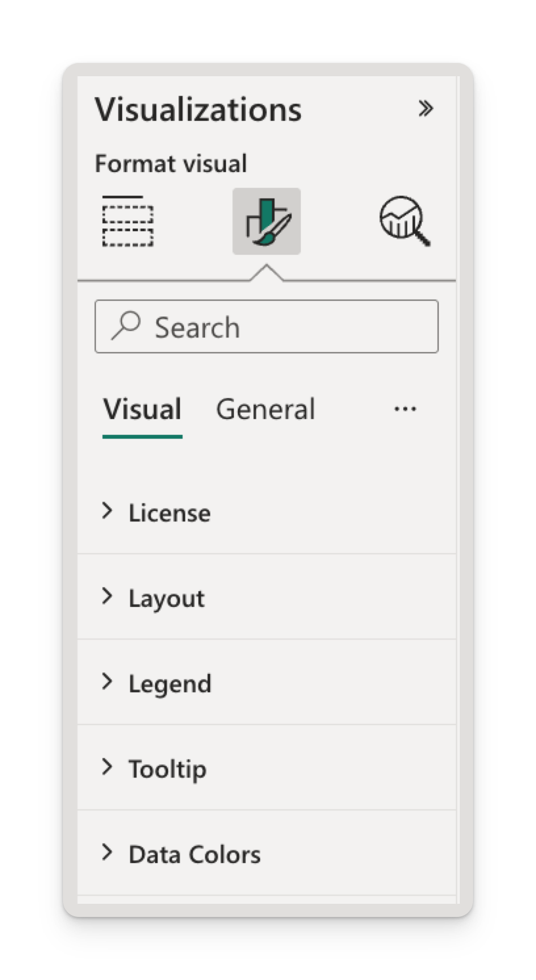Select the Format visual paintbrush icon
The image size is (536, 980).
[267, 221]
